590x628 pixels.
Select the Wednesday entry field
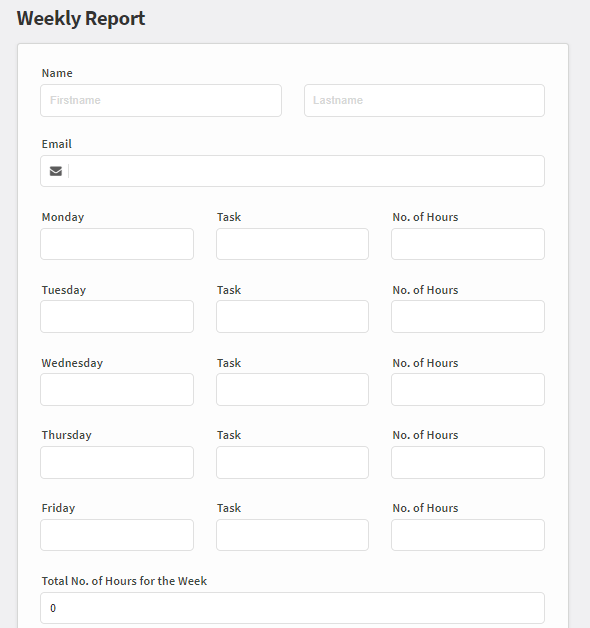117,389
